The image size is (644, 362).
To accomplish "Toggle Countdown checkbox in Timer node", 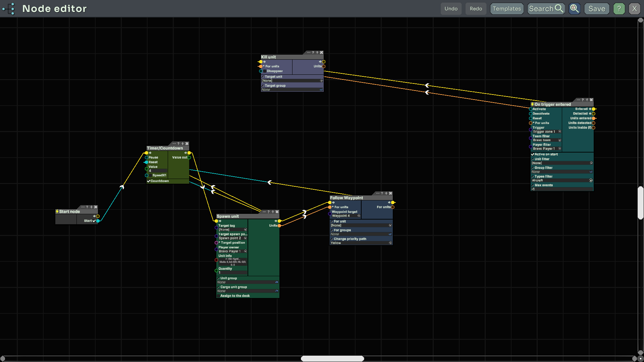I will (149, 181).
